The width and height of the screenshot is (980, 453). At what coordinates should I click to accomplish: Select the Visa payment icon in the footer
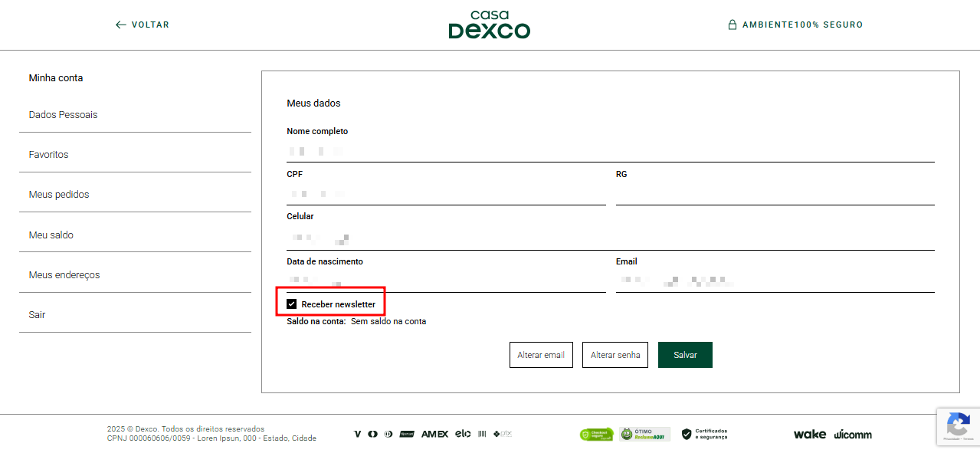coord(357,434)
